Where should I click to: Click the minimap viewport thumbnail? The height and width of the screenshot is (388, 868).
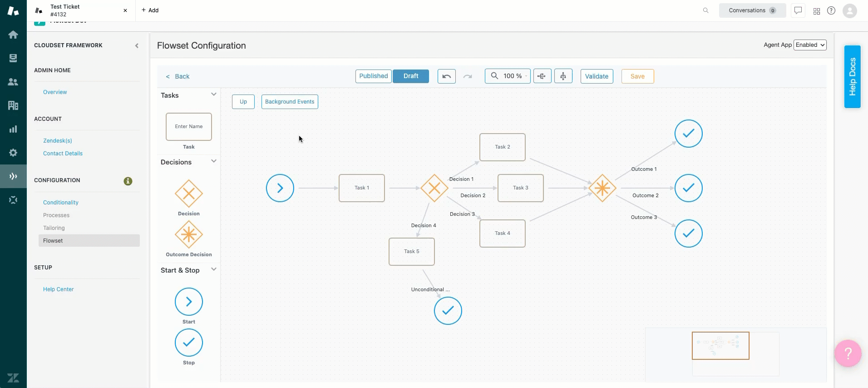[x=720, y=346]
